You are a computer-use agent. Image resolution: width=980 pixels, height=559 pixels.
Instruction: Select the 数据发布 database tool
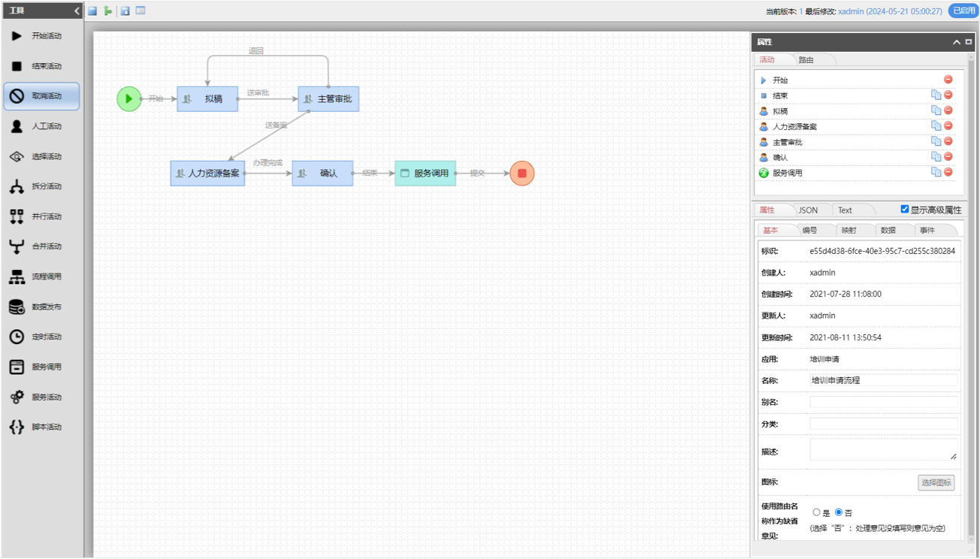(42, 307)
